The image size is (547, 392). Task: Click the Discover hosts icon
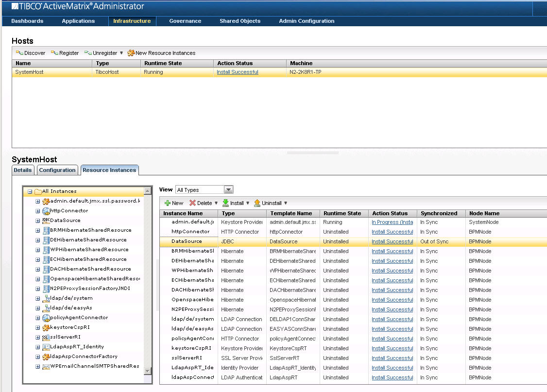(19, 53)
